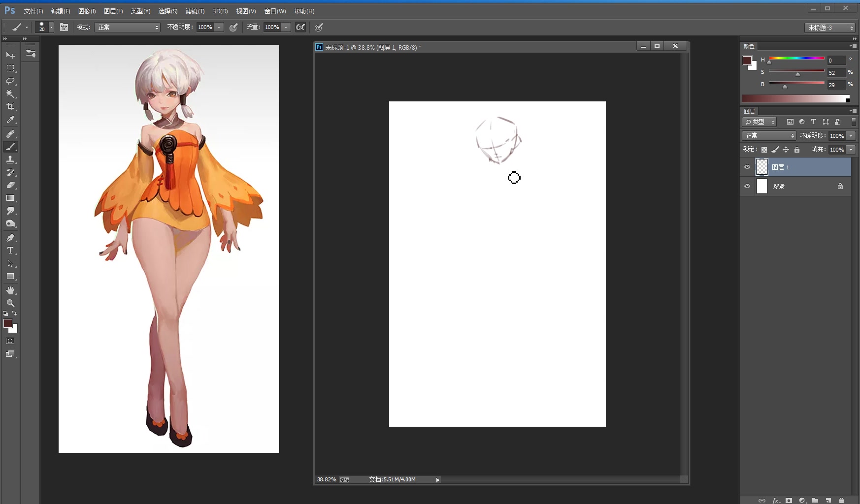Toggle pressure for size button
This screenshot has width=860, height=504.
319,27
